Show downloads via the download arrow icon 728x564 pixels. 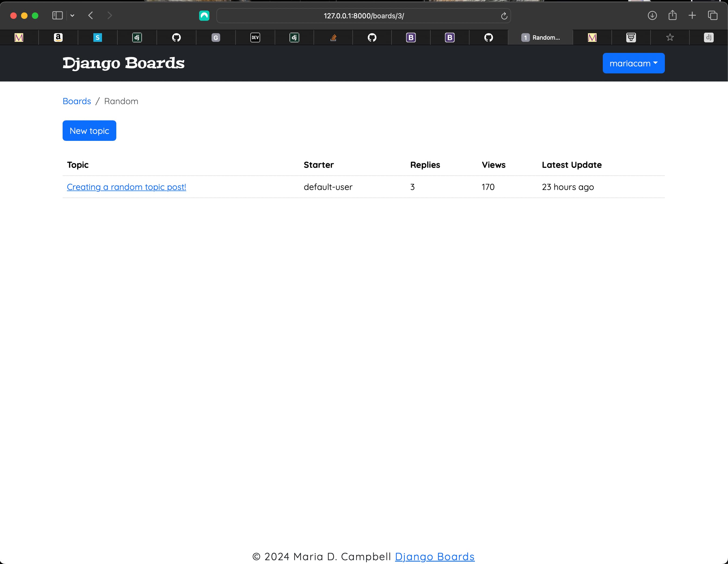click(652, 15)
